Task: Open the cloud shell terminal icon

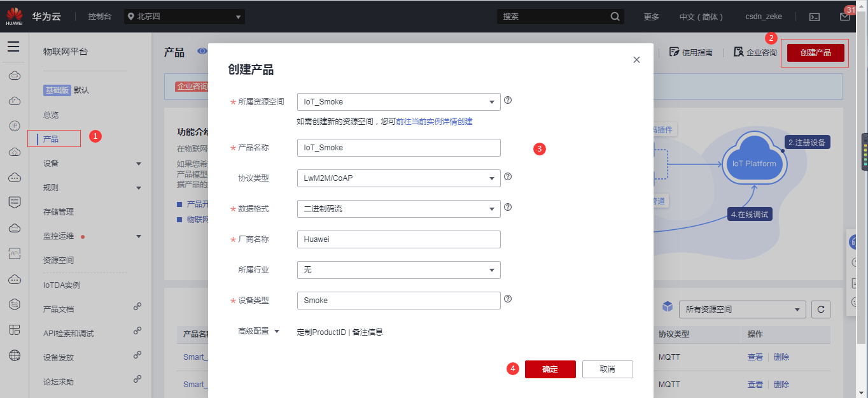Action: point(814,17)
